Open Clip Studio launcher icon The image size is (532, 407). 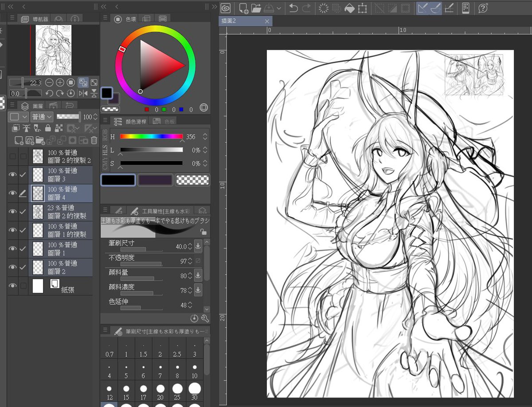point(226,8)
